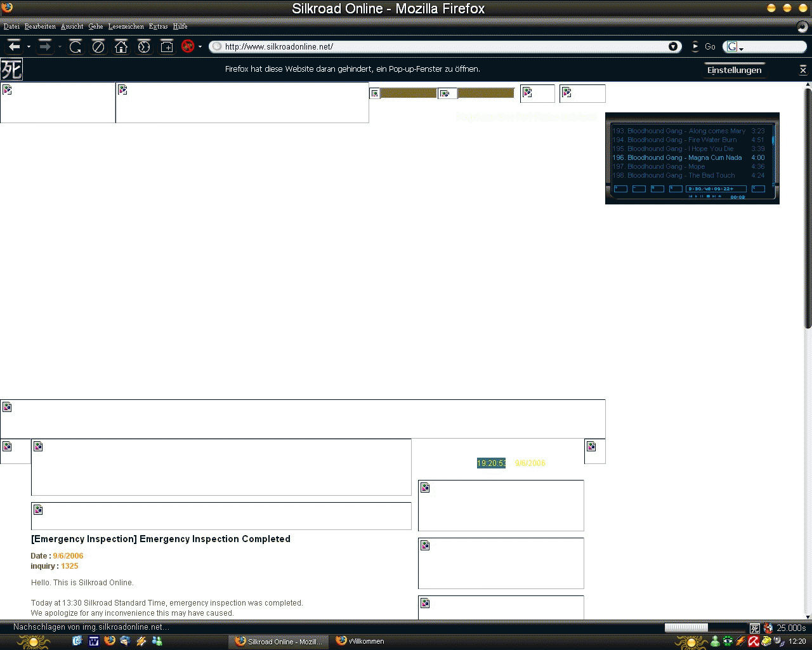Launch Firefox from quick launch icon

pyautogui.click(x=109, y=641)
